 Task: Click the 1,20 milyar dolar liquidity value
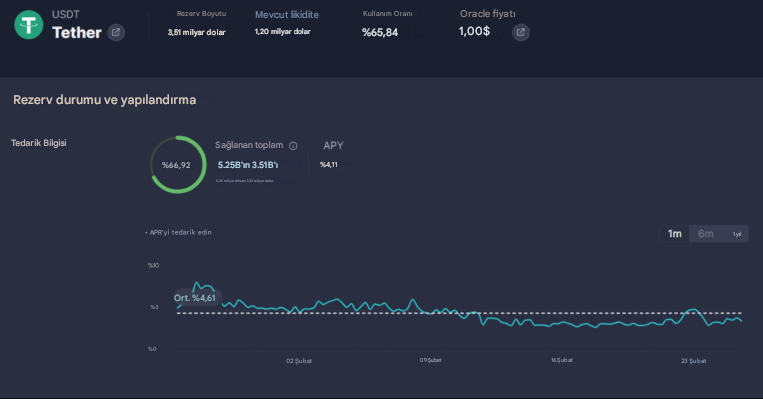[283, 32]
